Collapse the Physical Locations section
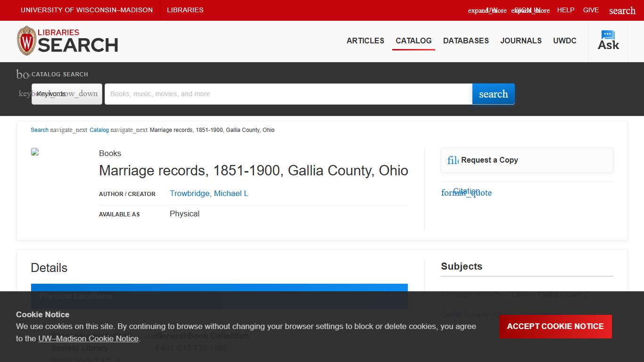Screen dimensions: 644x362 pos(391,296)
